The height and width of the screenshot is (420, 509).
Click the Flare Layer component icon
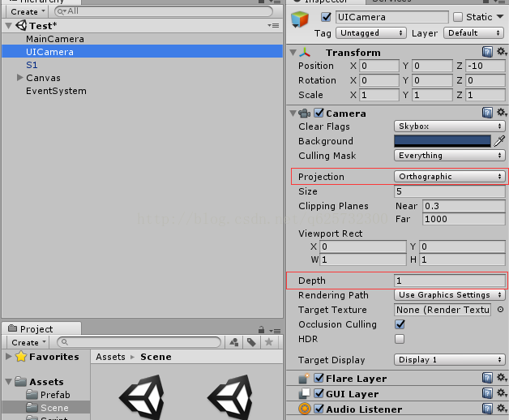coord(304,379)
